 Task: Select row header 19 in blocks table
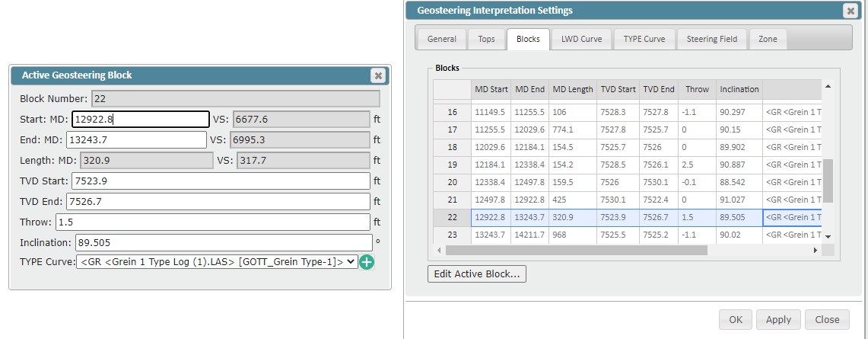(453, 165)
